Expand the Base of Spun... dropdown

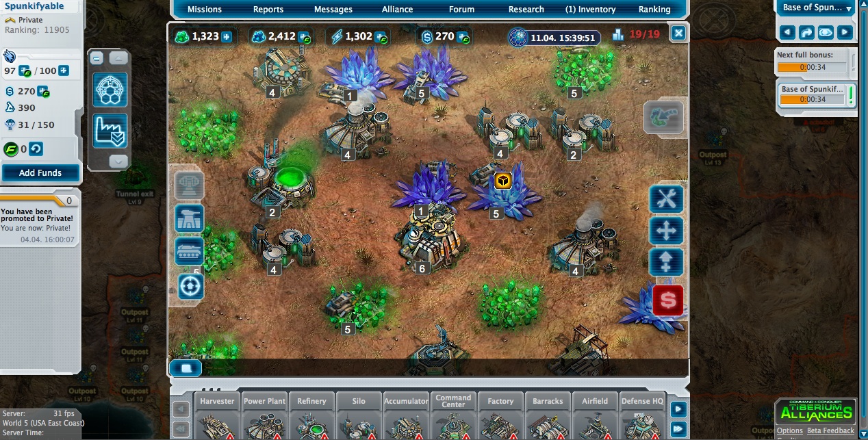(x=849, y=8)
